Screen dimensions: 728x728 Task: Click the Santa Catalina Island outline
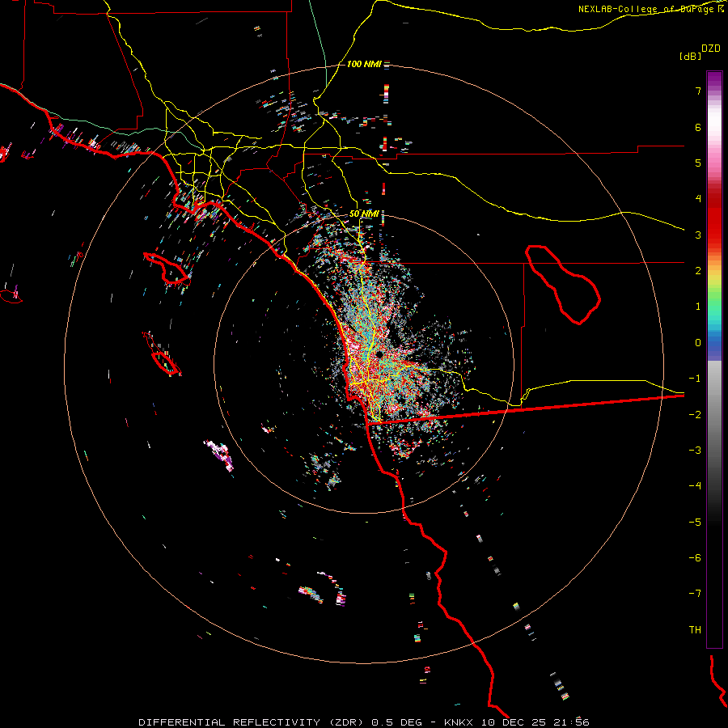(x=167, y=269)
